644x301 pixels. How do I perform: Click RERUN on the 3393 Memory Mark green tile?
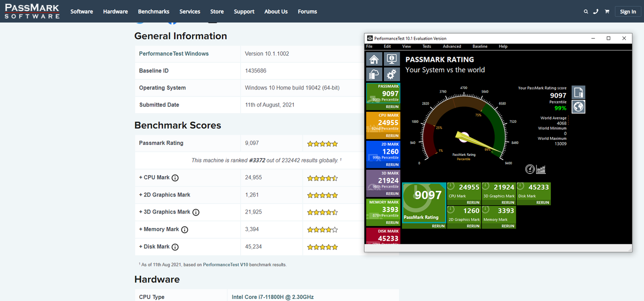[x=508, y=226]
